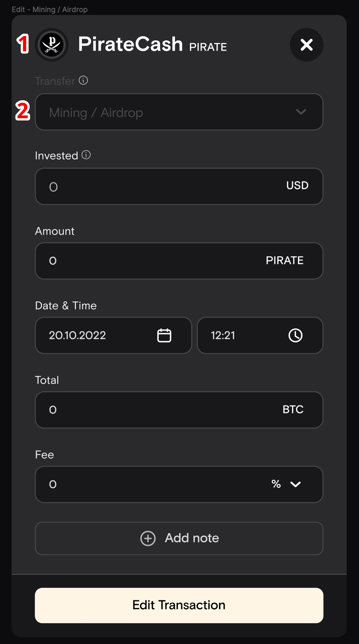Click the date field showing 20.10.2022
Viewport: 359px width, 644px height.
[100, 335]
